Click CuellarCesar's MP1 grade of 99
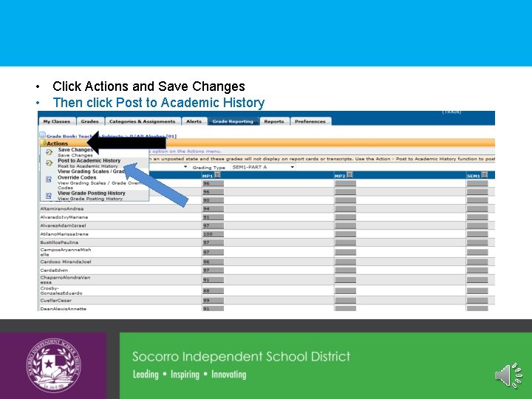The width and height of the screenshot is (532, 399). point(213,301)
